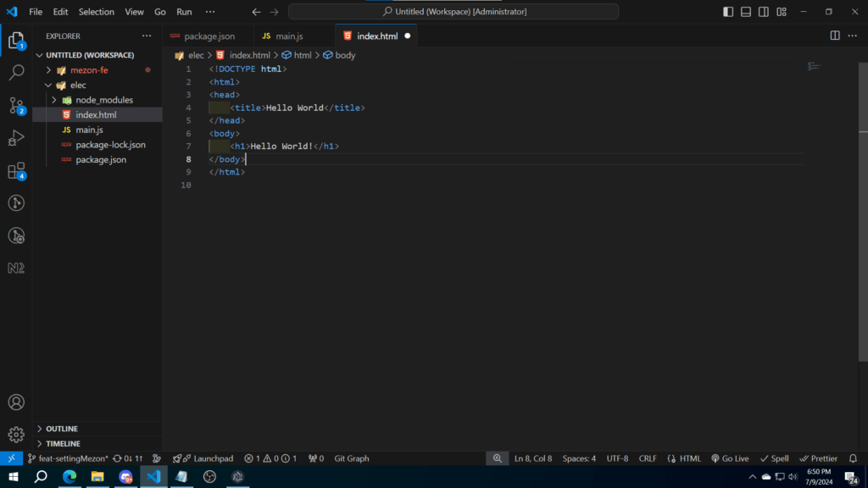Split the editor to the right
The width and height of the screenshot is (868, 488).
[x=835, y=36]
